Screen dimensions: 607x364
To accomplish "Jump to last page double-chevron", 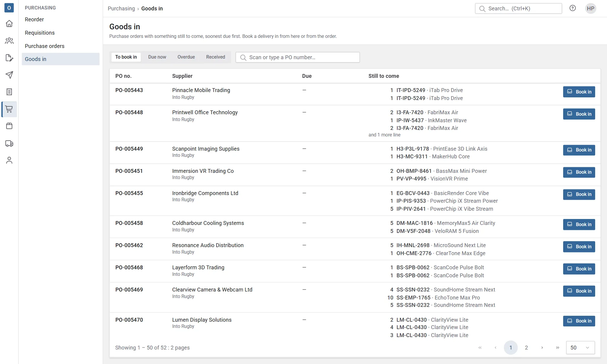I will click(x=558, y=347).
